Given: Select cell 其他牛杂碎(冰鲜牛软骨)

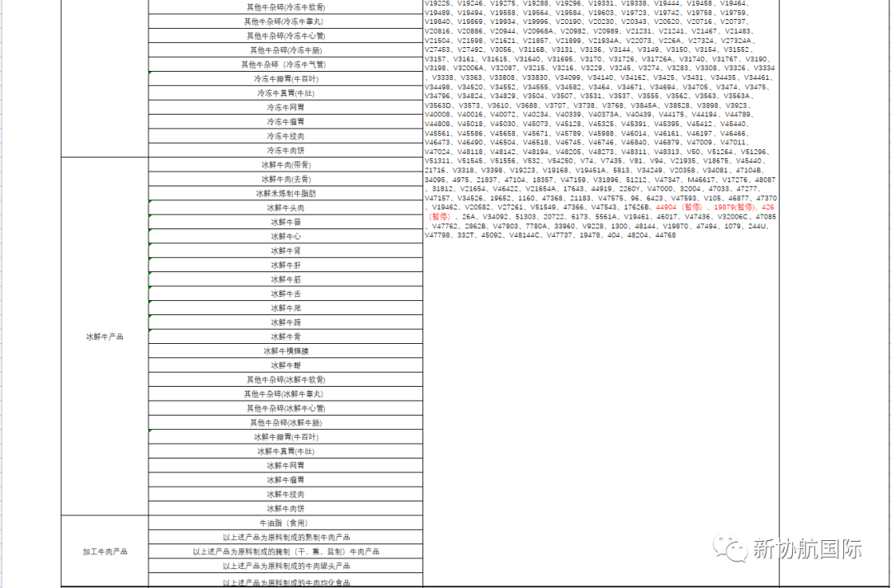Looking at the screenshot, I should (285, 379).
